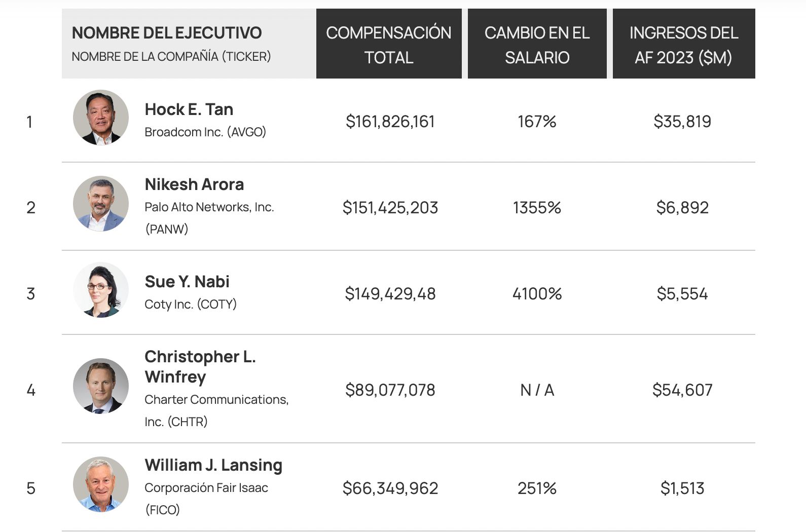Open the Hock E. Tan name link
Screen dimensions: 806x532
pos(189,109)
